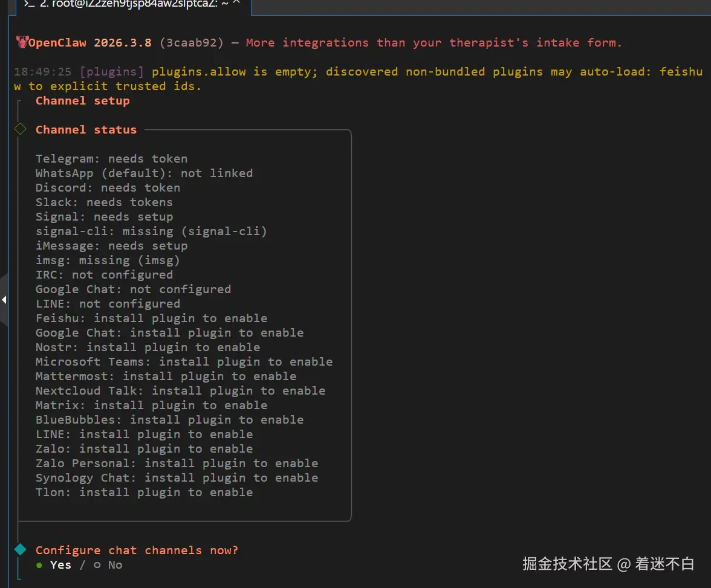This screenshot has height=588, width=711.
Task: Click the lobster icon before OpenClaw
Action: pyautogui.click(x=22, y=42)
